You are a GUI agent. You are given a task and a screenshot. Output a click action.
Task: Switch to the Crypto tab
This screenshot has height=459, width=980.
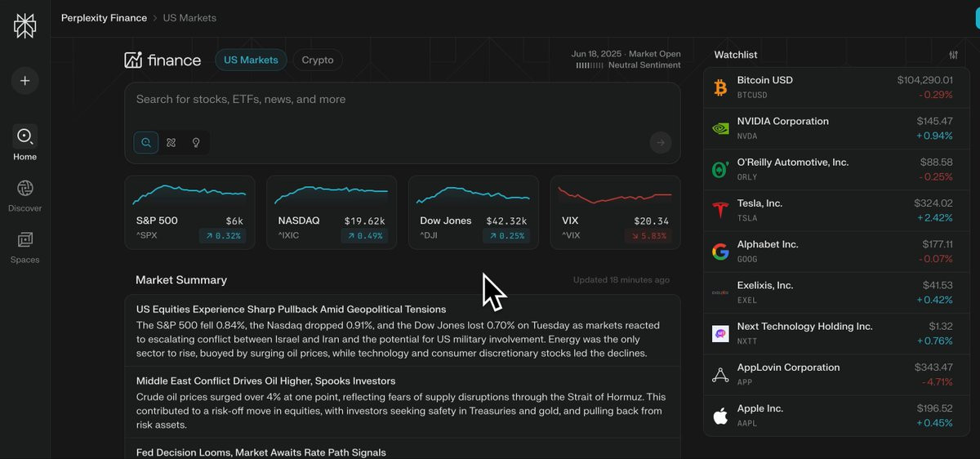click(318, 60)
